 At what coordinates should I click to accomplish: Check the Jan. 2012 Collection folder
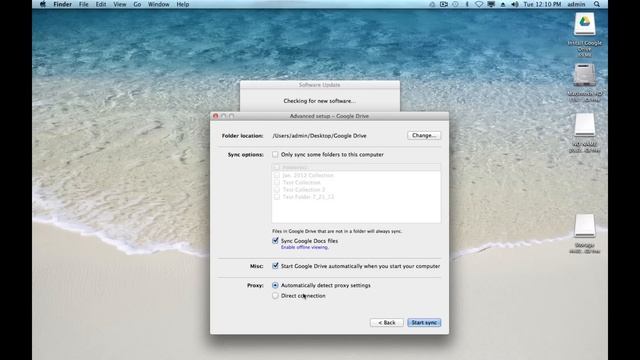click(x=277, y=175)
